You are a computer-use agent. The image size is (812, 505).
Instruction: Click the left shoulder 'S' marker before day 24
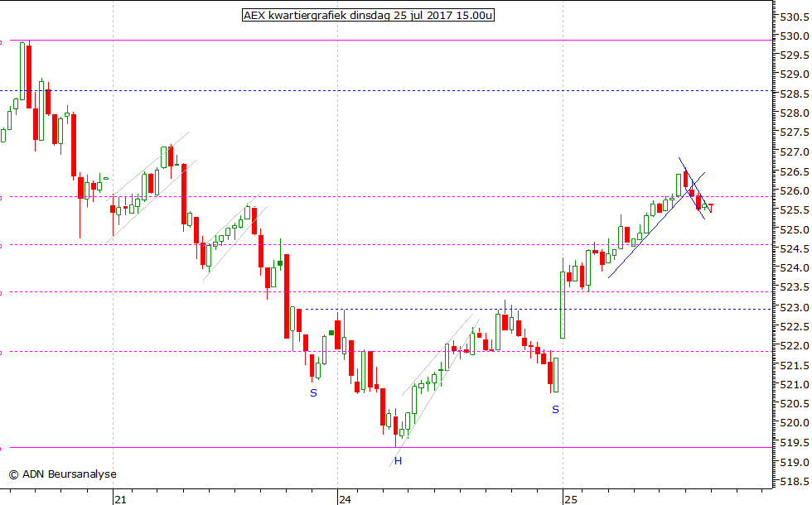313,393
